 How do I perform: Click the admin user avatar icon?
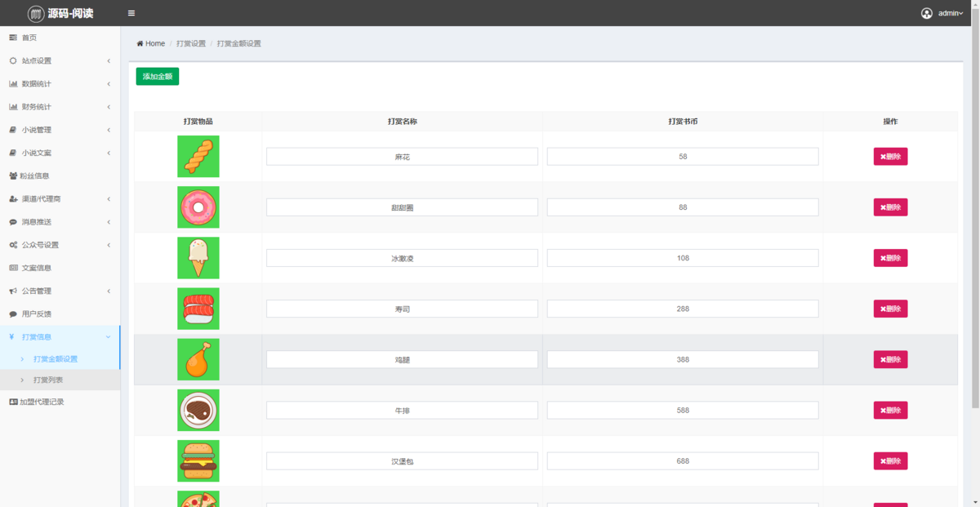pos(927,13)
